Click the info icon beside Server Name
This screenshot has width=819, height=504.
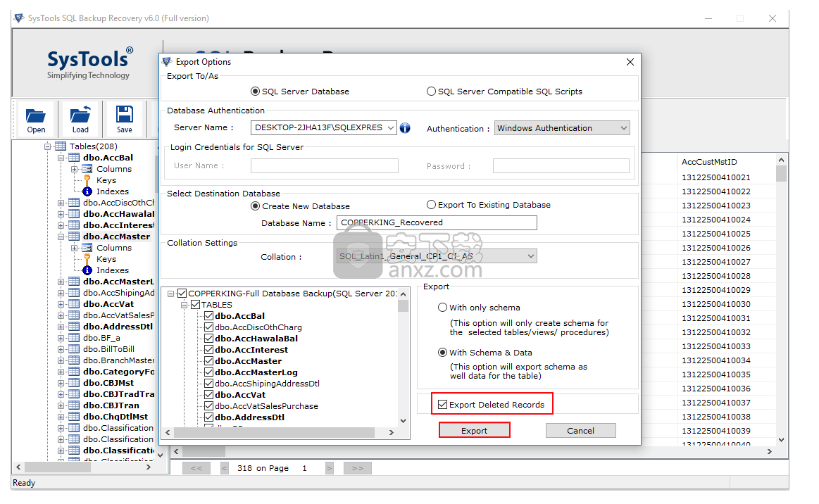(x=405, y=128)
